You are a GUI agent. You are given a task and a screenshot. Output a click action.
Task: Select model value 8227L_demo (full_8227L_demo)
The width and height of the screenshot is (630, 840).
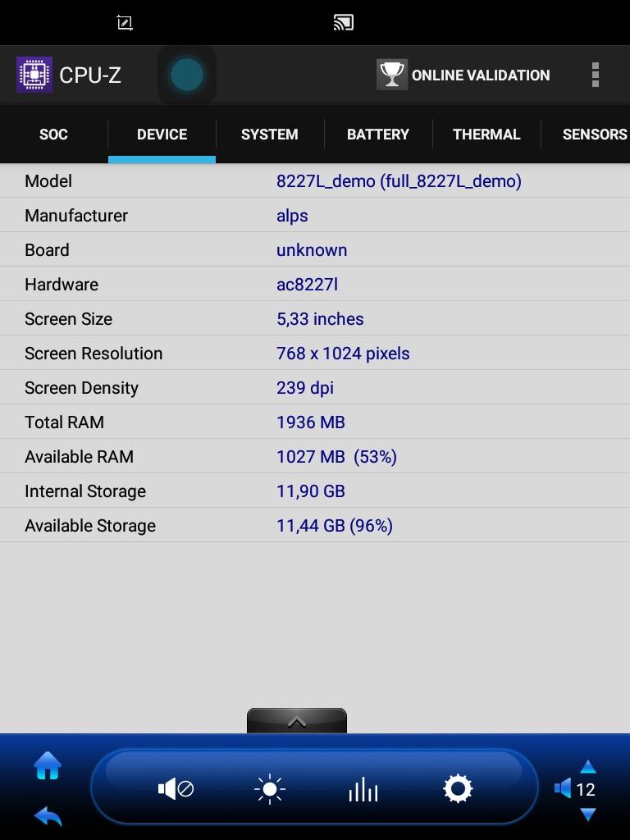pyautogui.click(x=399, y=181)
